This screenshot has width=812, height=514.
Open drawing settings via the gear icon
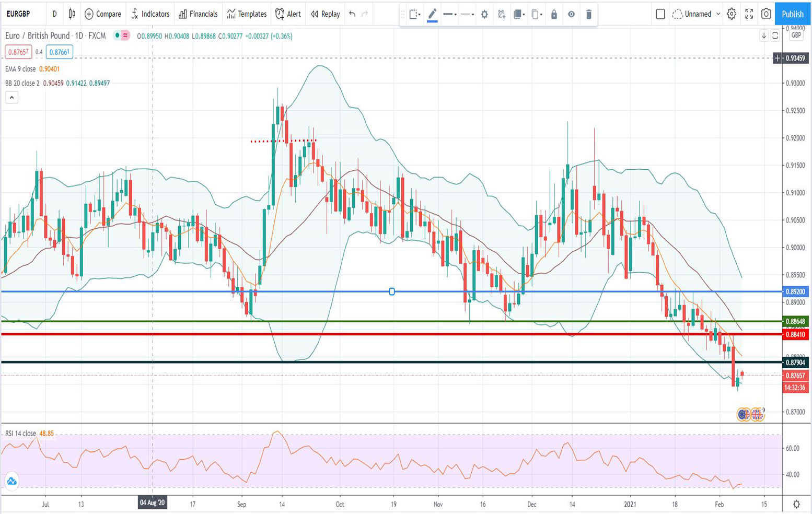pos(484,15)
